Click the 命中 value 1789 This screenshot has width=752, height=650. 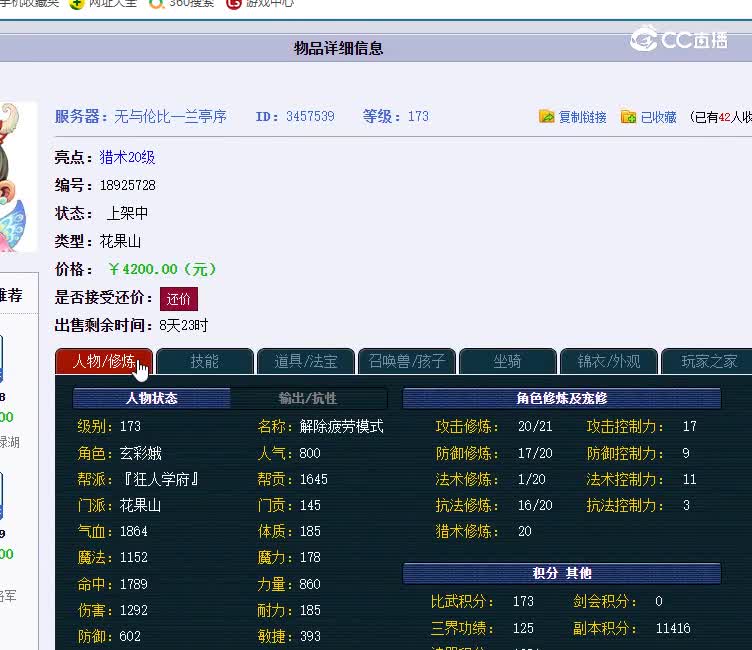pos(134,584)
